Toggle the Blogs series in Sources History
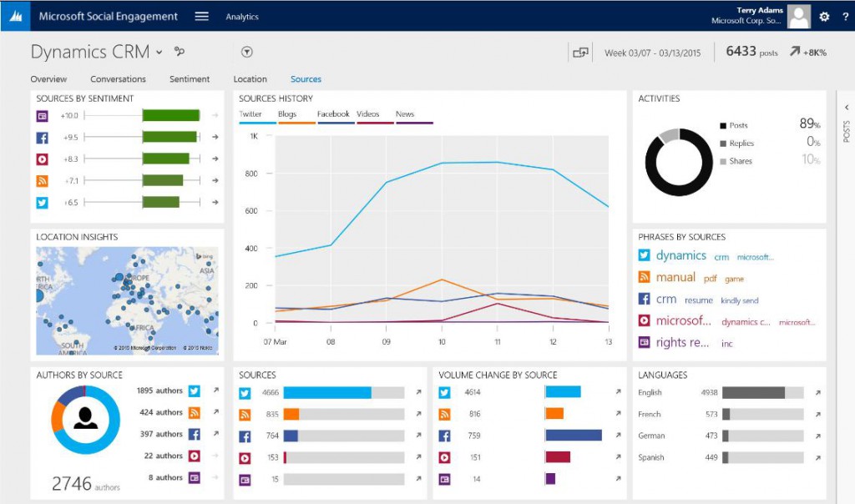The image size is (855, 504). tap(287, 113)
